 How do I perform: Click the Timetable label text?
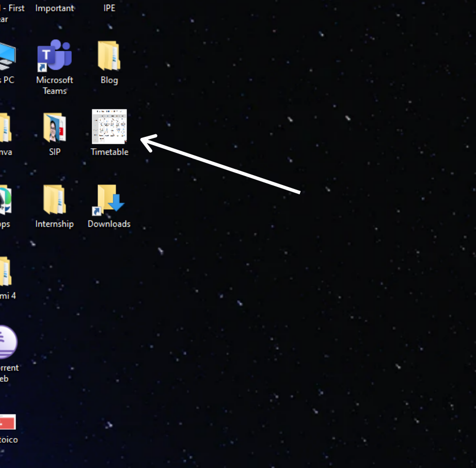[x=109, y=152]
